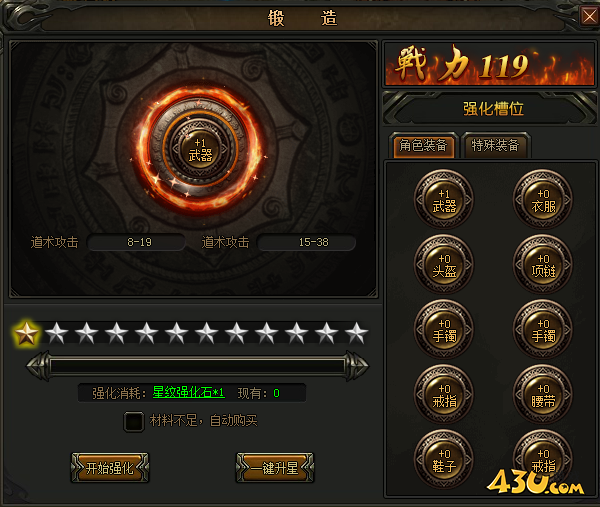Click the 一键升星 button
600x507 pixels.
point(275,468)
